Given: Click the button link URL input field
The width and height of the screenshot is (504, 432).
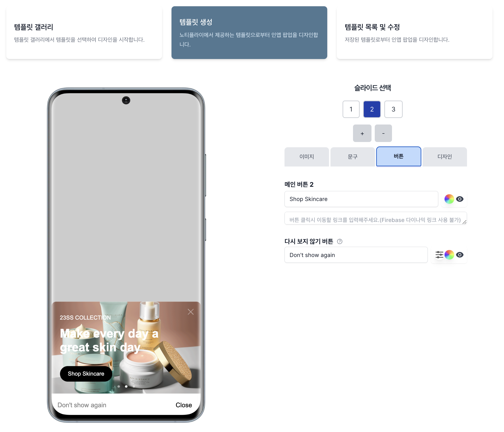Looking at the screenshot, I should [x=375, y=220].
